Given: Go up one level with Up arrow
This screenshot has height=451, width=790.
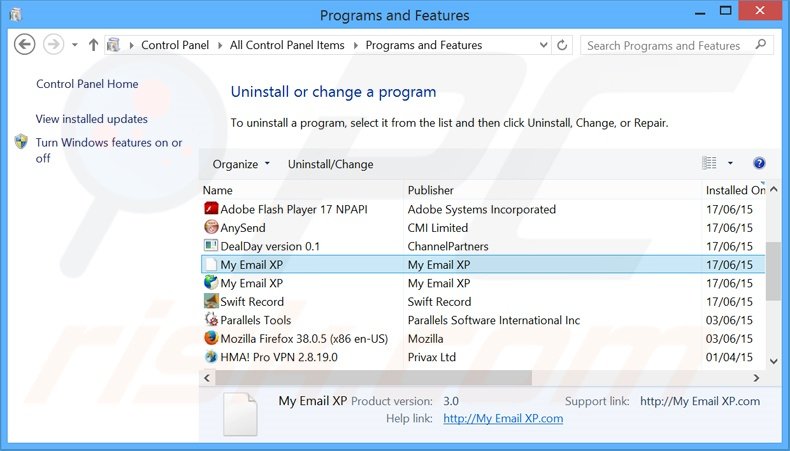Looking at the screenshot, I should pos(93,45).
